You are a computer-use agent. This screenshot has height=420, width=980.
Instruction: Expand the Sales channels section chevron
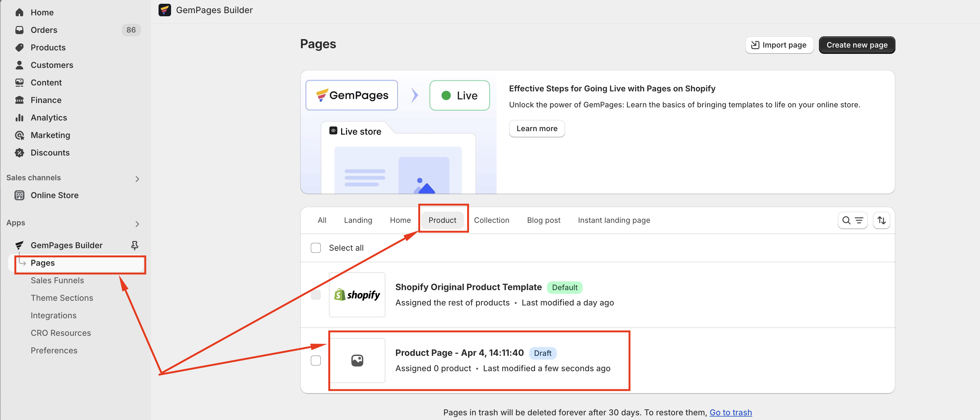[x=137, y=179]
